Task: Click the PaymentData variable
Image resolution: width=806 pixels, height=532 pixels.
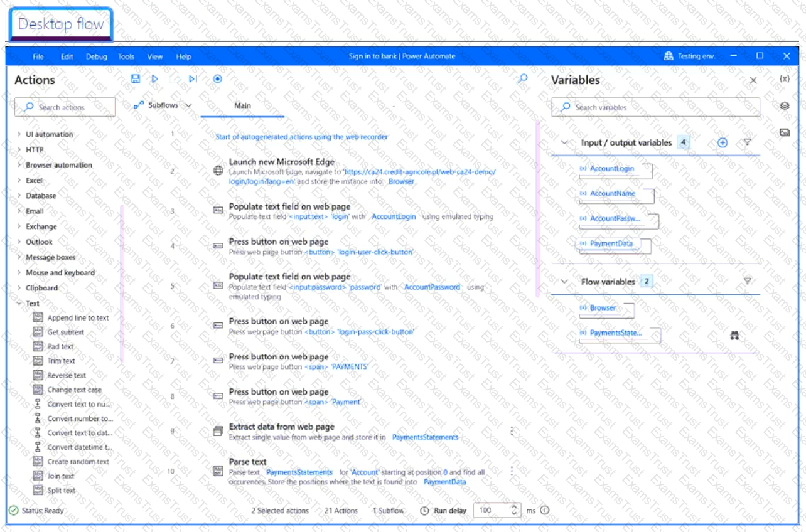Action: click(611, 243)
